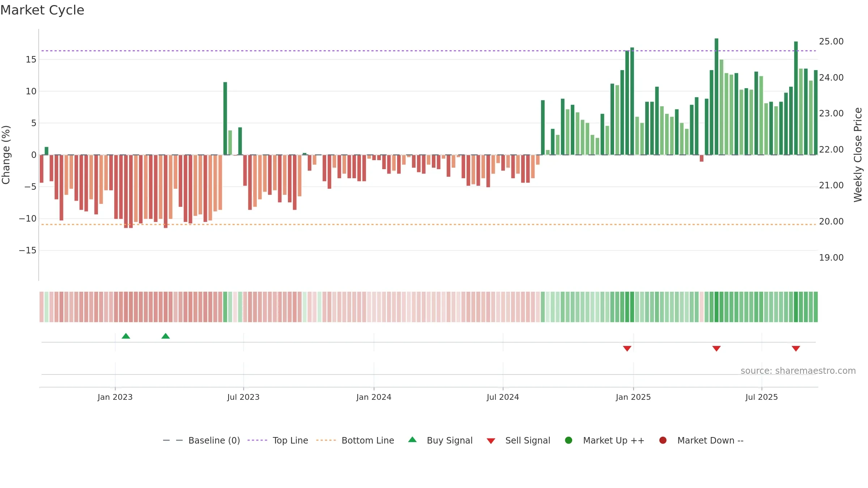The image size is (868, 488).
Task: Click the 19.00 price tick label
Action: 831,258
